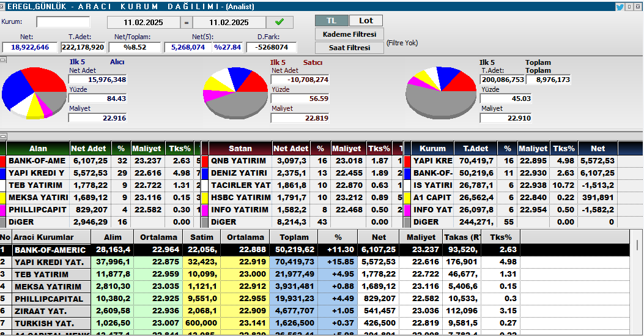Click yellow swatch beside MEKSA YATIRI buyer
The image size is (644, 336).
3,198
